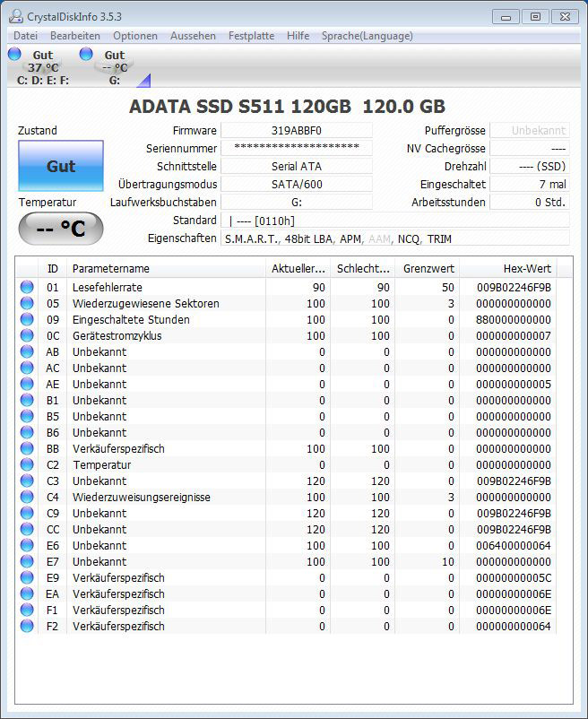Click the blue Gut health status button
Screen dimensions: 588x719
coord(61,166)
